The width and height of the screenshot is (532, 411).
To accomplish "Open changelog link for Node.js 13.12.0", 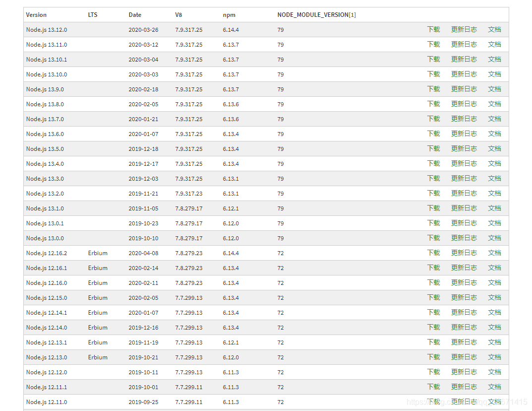I will point(464,30).
